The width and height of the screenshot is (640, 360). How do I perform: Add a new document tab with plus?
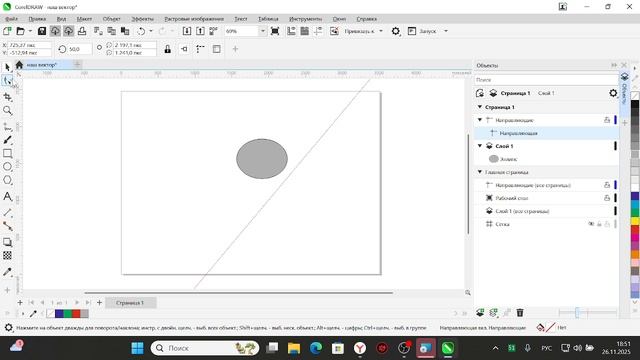(77, 64)
